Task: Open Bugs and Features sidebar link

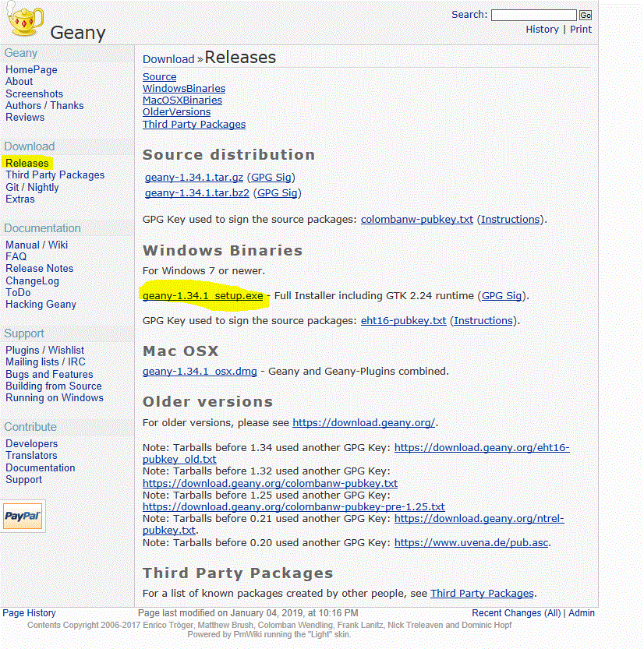Action: coord(49,374)
